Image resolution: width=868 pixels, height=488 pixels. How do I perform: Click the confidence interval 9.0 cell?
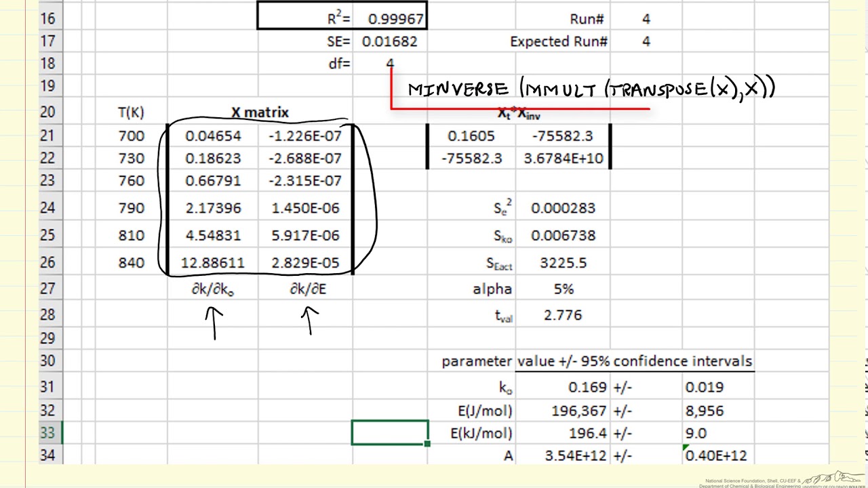pyautogui.click(x=717, y=433)
